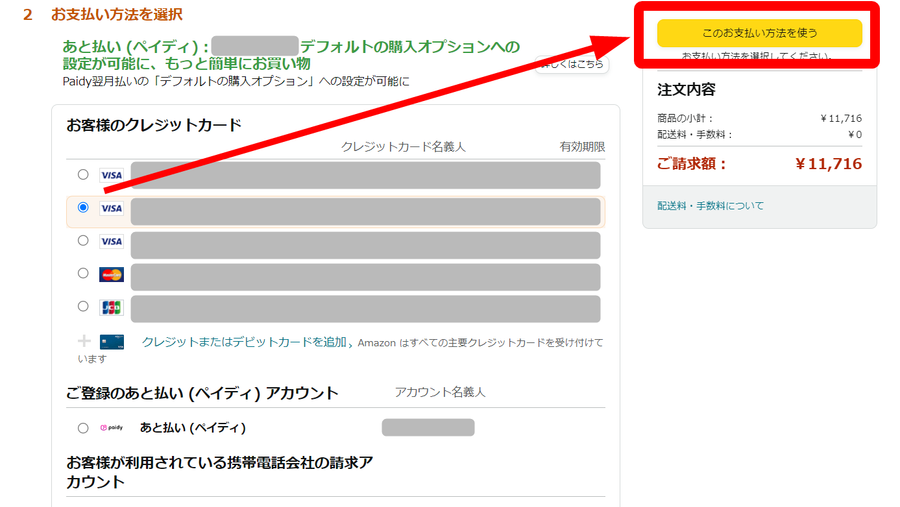This screenshot has width=900, height=507.
Task: Click the 有効期限 column header
Action: click(582, 147)
